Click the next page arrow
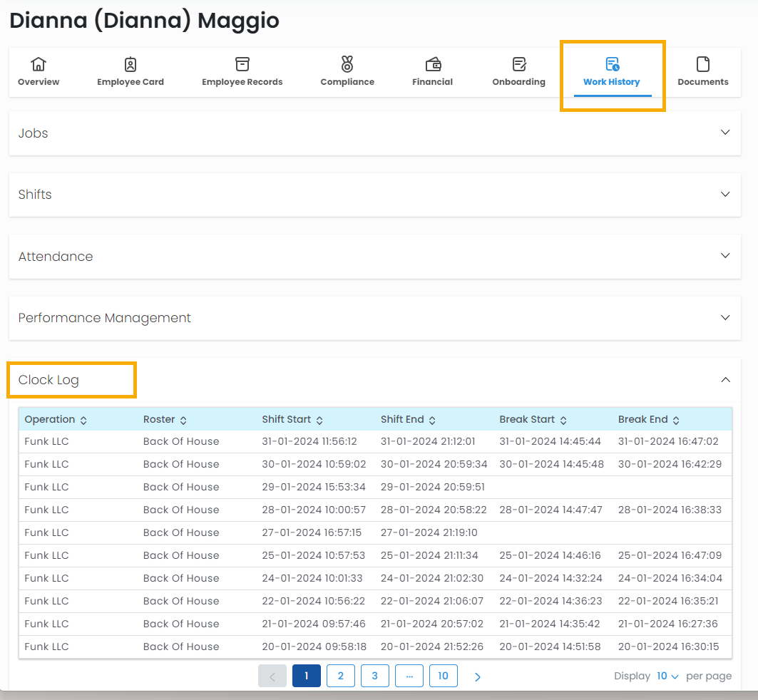Screen dimensions: 758x700 (x=478, y=676)
